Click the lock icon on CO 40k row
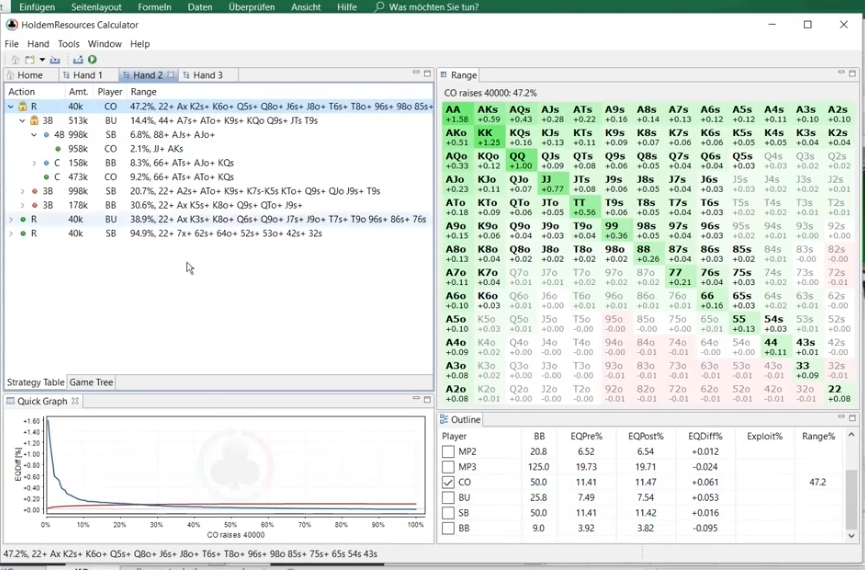 [23, 106]
